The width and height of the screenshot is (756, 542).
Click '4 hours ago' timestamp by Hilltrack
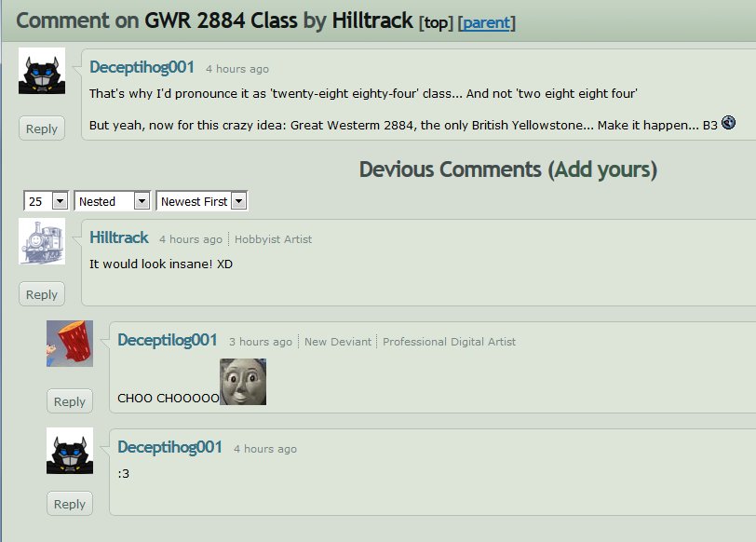coord(191,239)
